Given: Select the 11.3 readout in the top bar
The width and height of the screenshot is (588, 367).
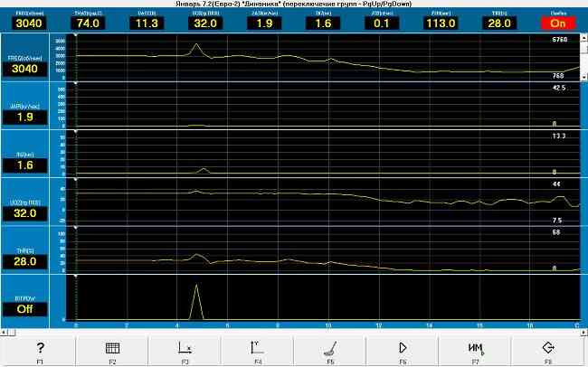Looking at the screenshot, I should click(147, 24).
